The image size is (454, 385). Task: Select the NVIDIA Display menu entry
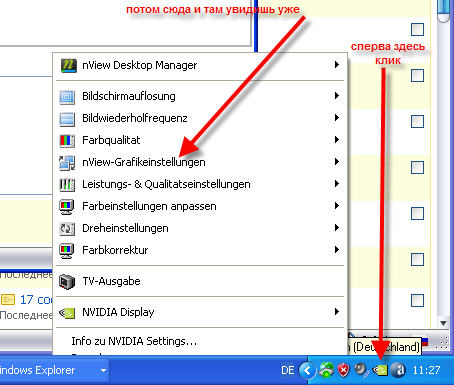pos(200,312)
